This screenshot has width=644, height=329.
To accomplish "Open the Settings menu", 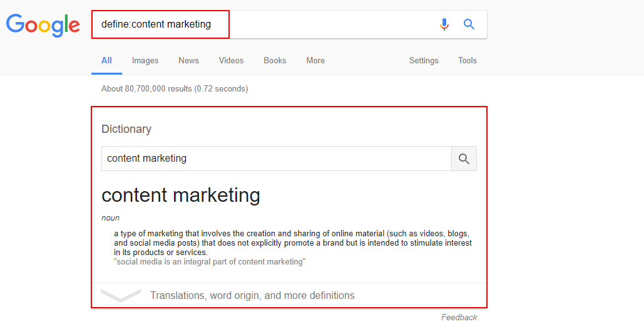I will tap(424, 60).
